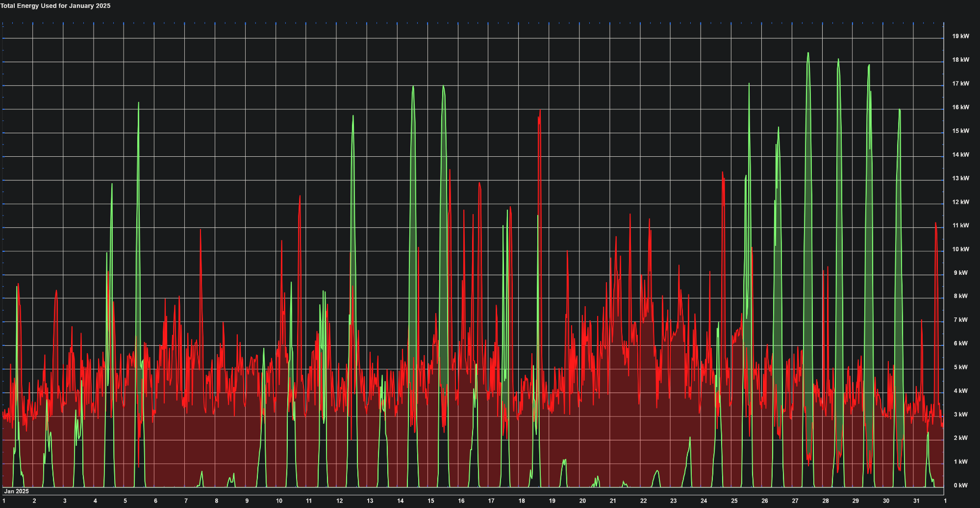This screenshot has width=980, height=508.
Task: Click the 15 kW axis label
Action: tap(960, 131)
